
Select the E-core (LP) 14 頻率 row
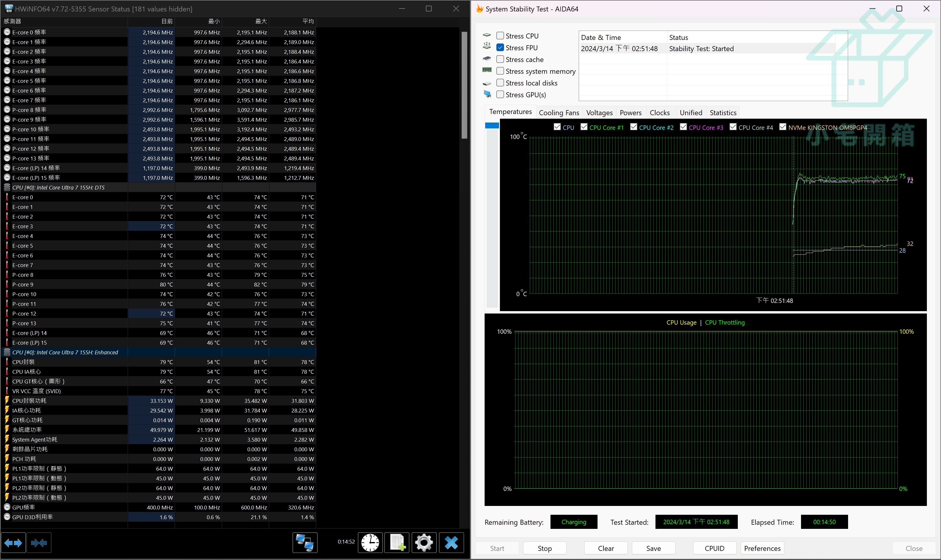158,168
